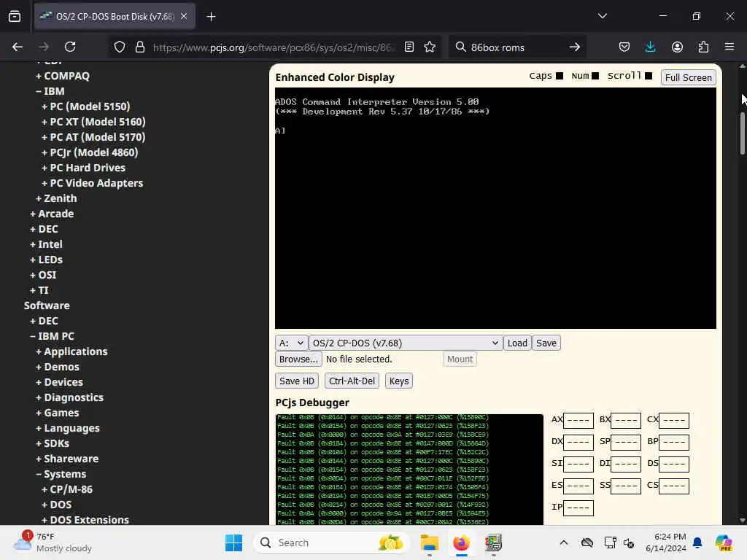Open the Firefox View icon at top left
This screenshot has width=747, height=560.
click(15, 16)
